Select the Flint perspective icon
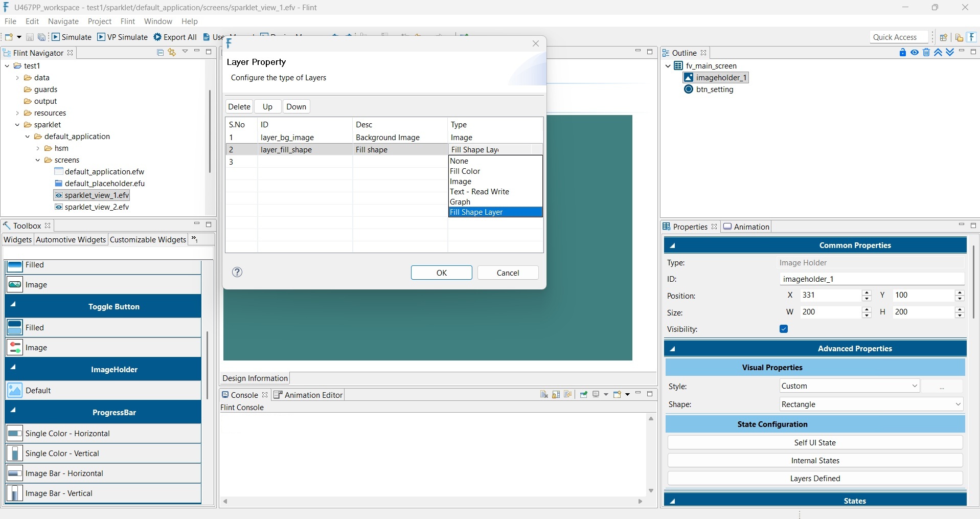The height and width of the screenshot is (519, 980). pyautogui.click(x=972, y=37)
